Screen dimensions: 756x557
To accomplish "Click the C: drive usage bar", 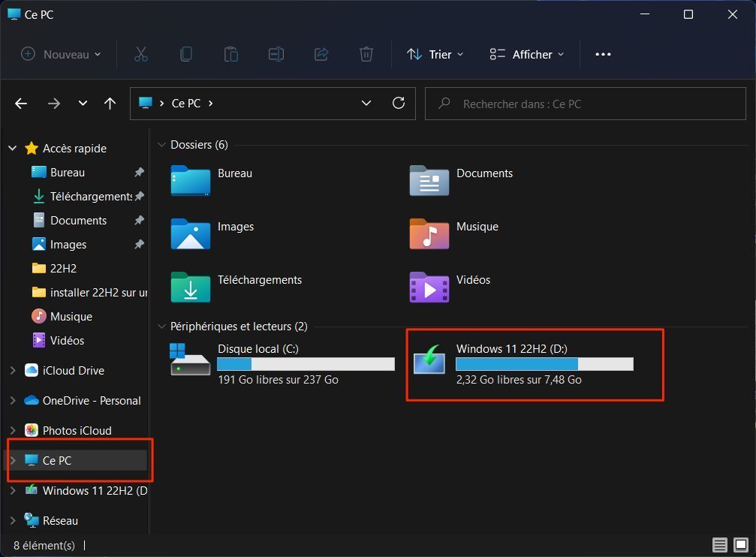I will click(306, 364).
